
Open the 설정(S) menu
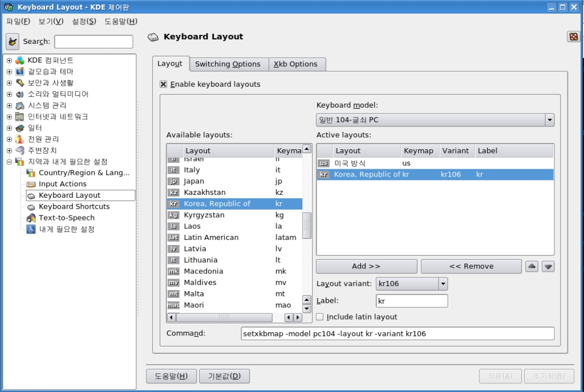pos(84,22)
